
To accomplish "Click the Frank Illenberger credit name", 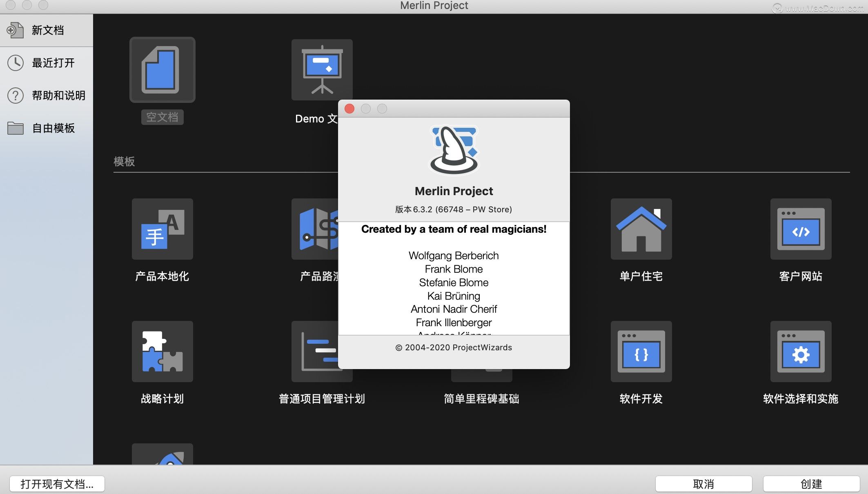I will [x=454, y=323].
